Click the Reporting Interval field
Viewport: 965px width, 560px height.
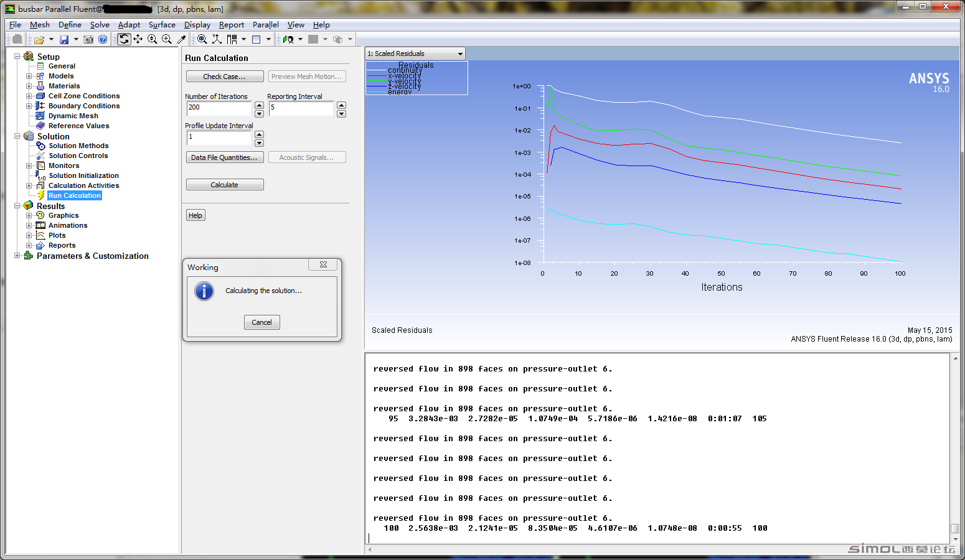(x=301, y=109)
